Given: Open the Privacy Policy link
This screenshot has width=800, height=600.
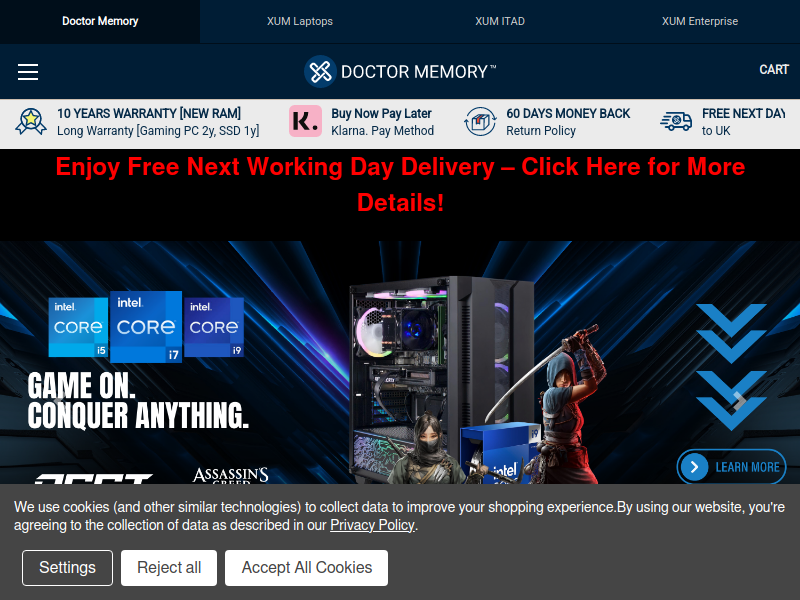Looking at the screenshot, I should 372,525.
